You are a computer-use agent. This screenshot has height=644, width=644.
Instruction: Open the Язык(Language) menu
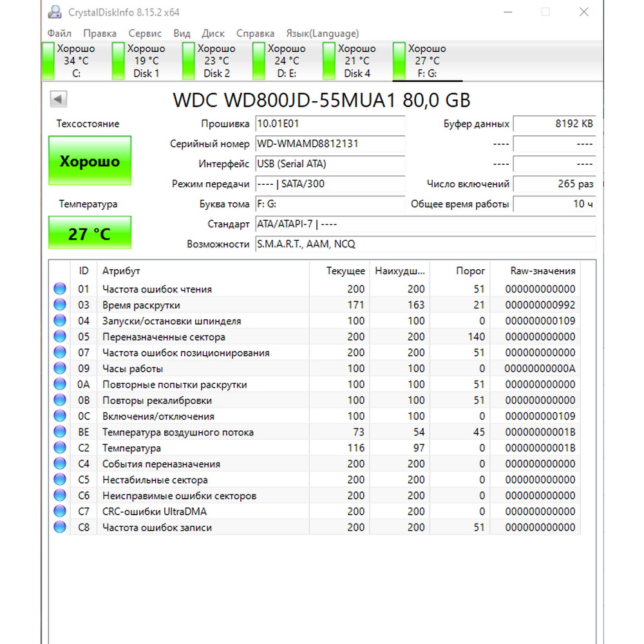[x=322, y=33]
